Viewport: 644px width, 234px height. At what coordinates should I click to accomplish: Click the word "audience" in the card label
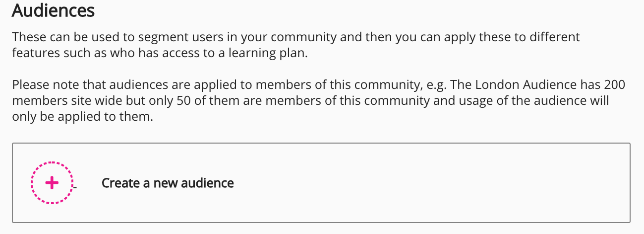[208, 183]
